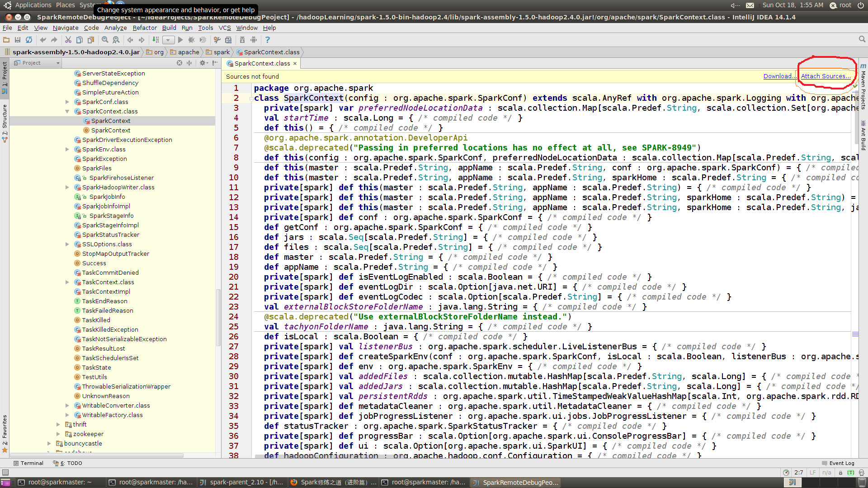Click the Attach Sources button

(826, 75)
